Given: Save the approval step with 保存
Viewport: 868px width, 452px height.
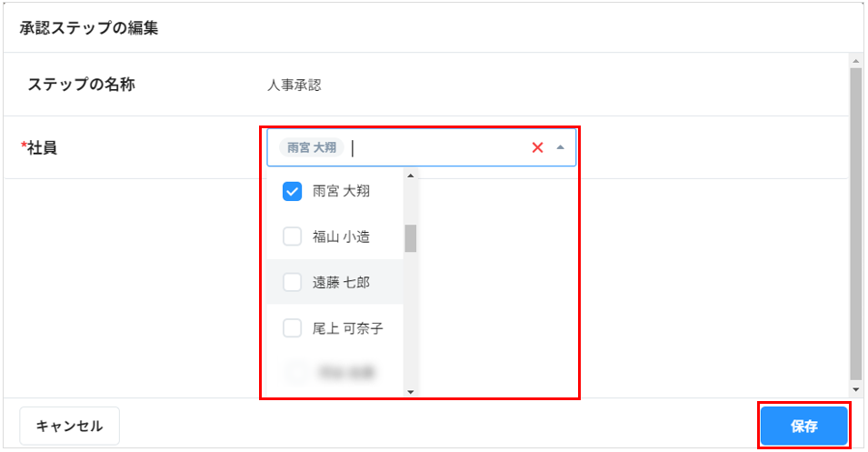Looking at the screenshot, I should [804, 427].
